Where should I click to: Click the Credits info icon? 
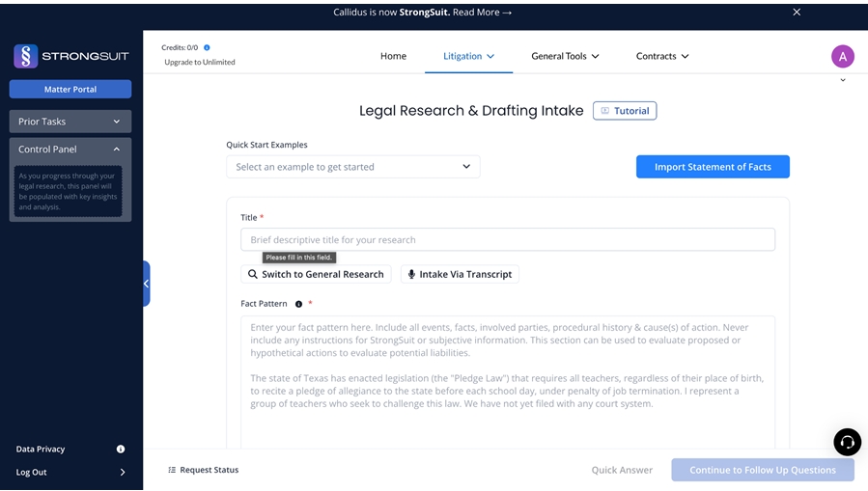tap(207, 47)
